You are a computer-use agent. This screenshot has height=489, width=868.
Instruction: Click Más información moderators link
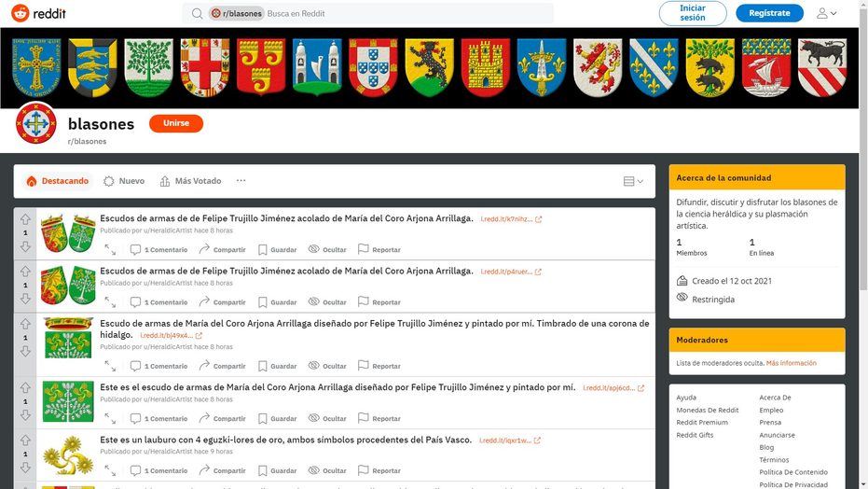click(x=791, y=363)
